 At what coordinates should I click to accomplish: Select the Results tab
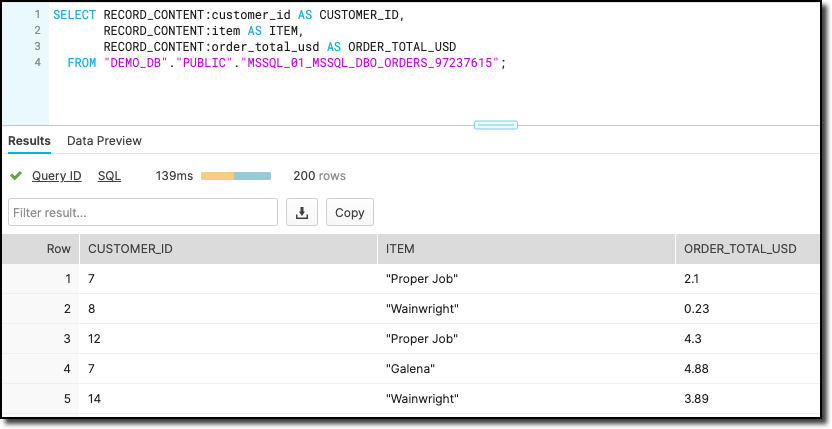29,141
